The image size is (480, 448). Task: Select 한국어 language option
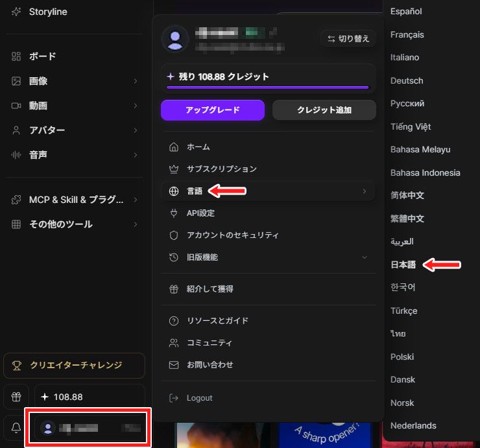(x=403, y=287)
